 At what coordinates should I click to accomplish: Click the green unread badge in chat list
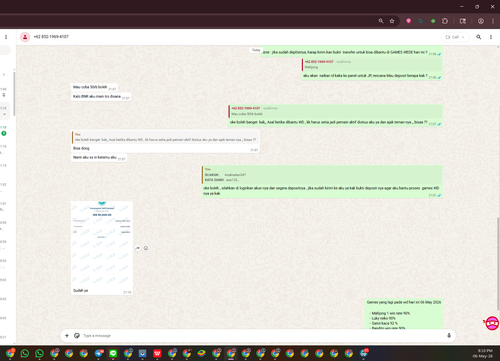(x=4, y=133)
